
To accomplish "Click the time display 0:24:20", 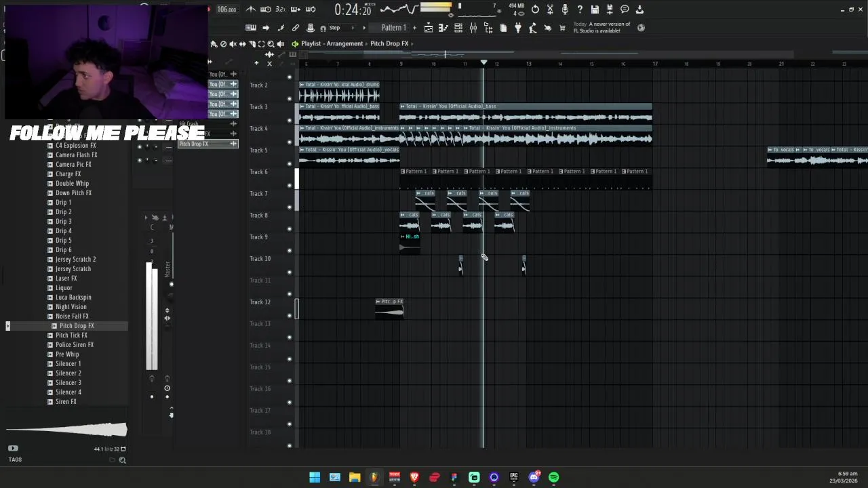I will point(353,9).
